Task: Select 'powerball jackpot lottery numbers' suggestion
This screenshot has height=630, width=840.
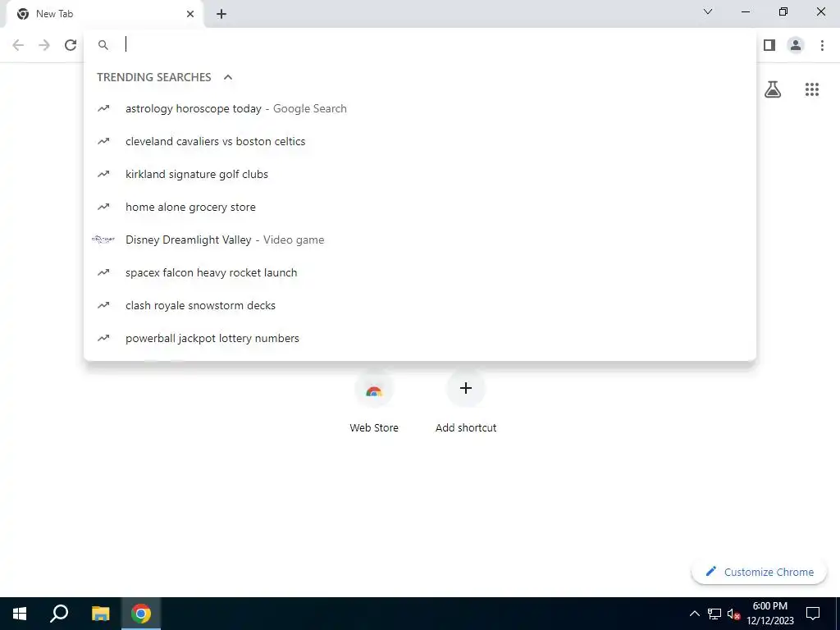Action: 420,338
